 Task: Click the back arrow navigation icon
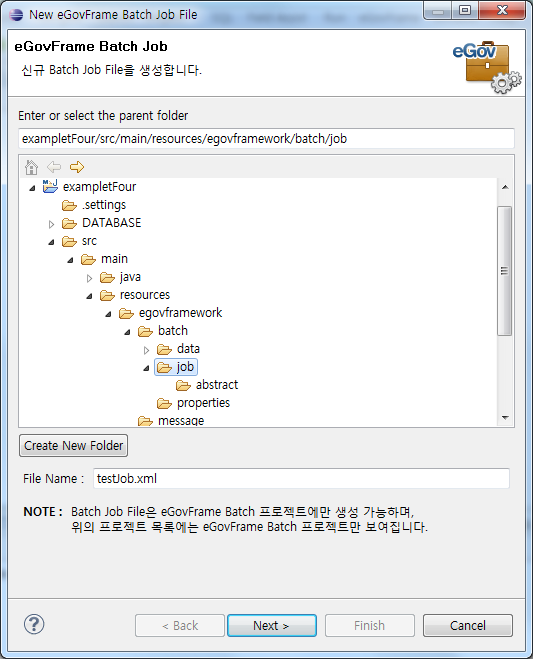(54, 167)
